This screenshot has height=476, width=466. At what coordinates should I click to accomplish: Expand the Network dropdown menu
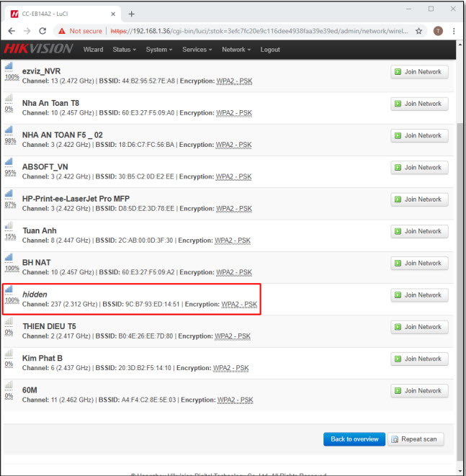(236, 50)
